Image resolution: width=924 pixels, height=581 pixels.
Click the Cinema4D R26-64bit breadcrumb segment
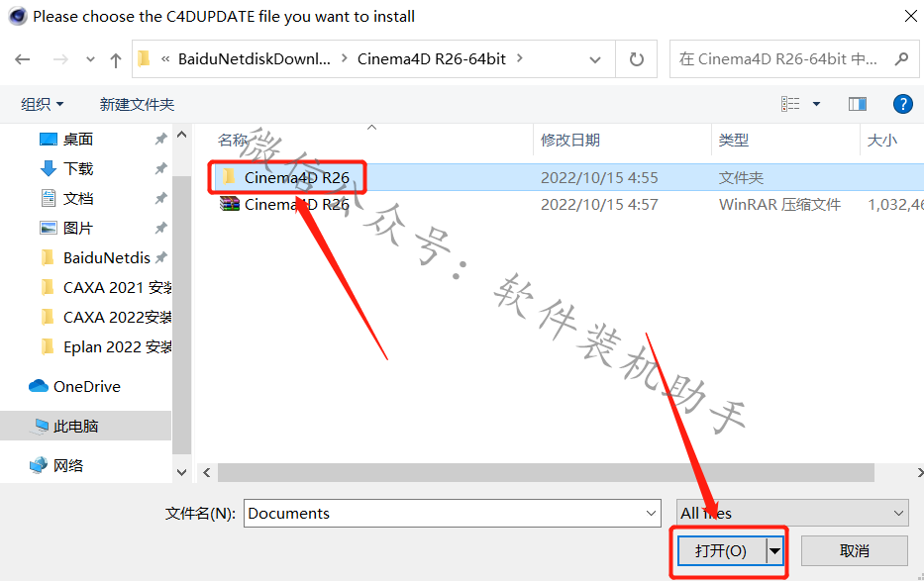pyautogui.click(x=432, y=58)
